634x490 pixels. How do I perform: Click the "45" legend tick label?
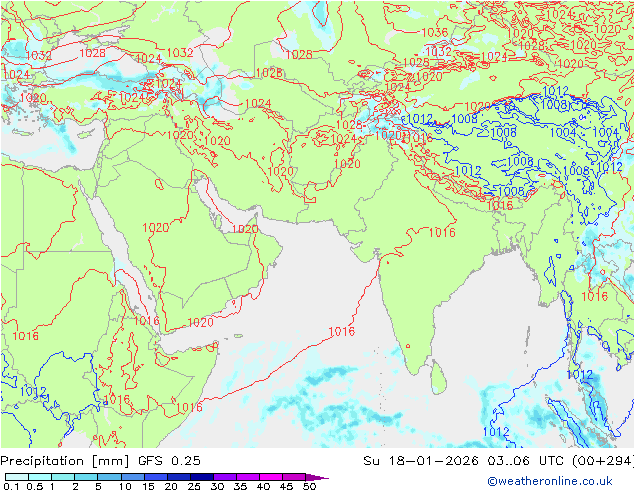coord(286,486)
